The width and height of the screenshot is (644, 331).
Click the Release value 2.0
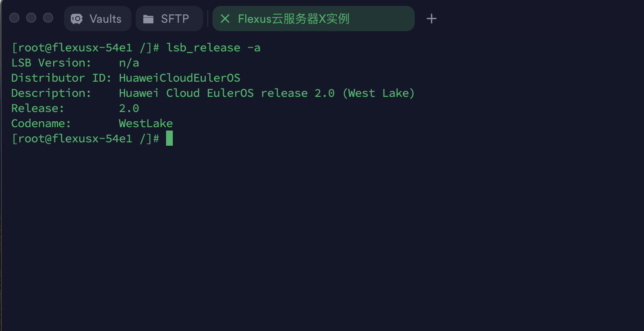[x=129, y=108]
